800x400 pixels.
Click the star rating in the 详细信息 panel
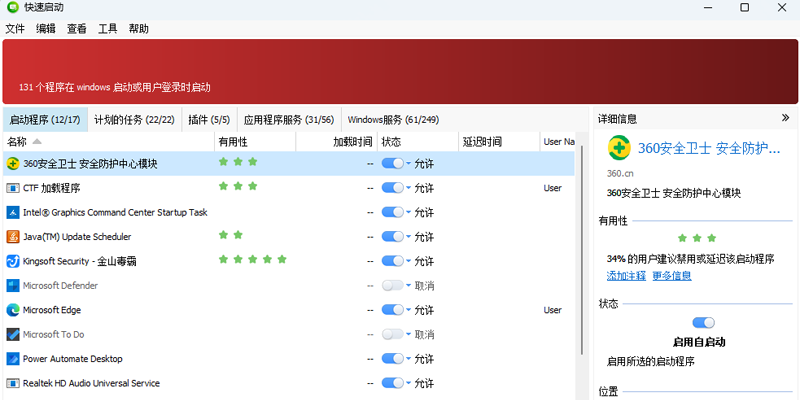pyautogui.click(x=697, y=238)
